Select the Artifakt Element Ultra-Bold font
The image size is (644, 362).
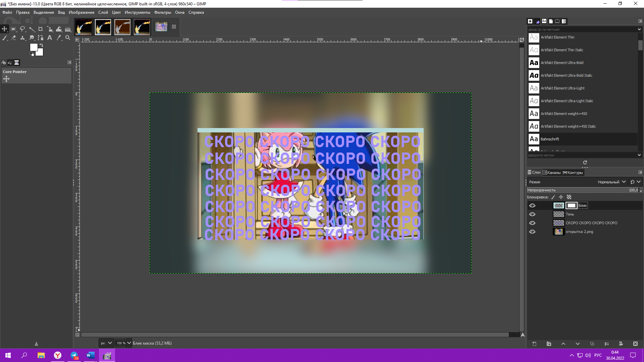(x=583, y=63)
